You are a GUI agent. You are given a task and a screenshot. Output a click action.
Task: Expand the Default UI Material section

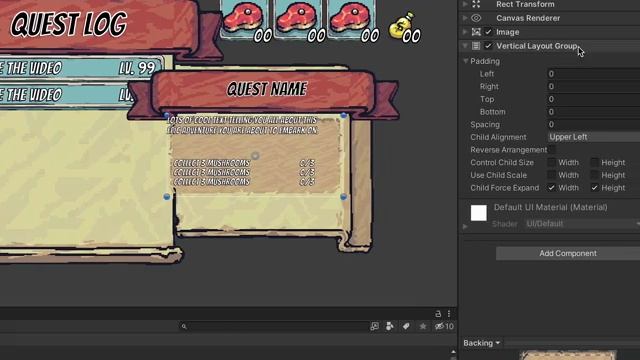pos(465,226)
